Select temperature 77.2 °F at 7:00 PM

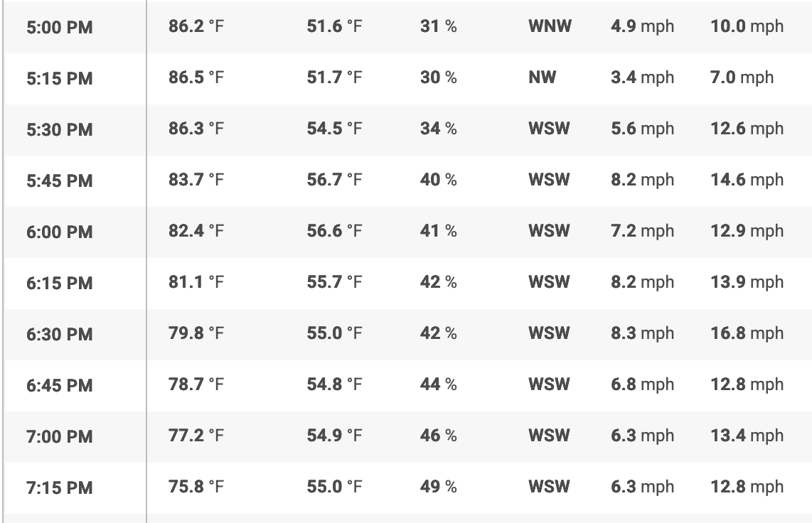click(196, 436)
